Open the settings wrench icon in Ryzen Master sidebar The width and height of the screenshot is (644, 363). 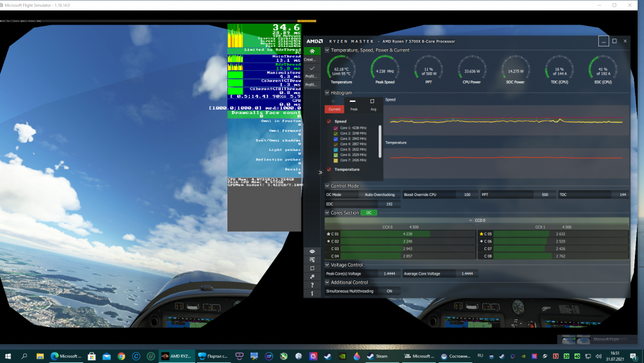coord(312,277)
